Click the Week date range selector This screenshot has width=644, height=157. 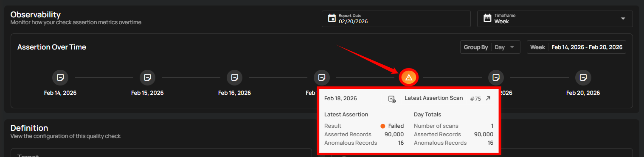(x=577, y=47)
